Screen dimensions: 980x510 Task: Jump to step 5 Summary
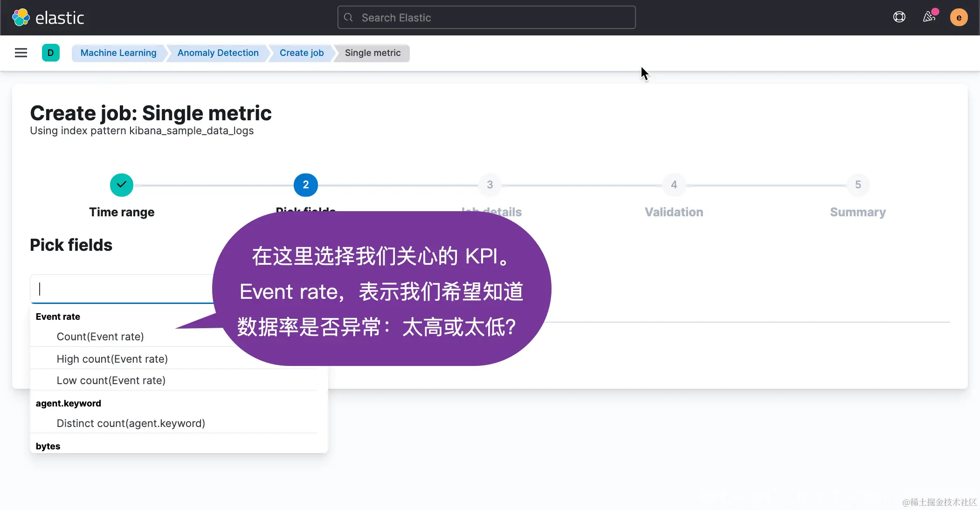pos(857,185)
